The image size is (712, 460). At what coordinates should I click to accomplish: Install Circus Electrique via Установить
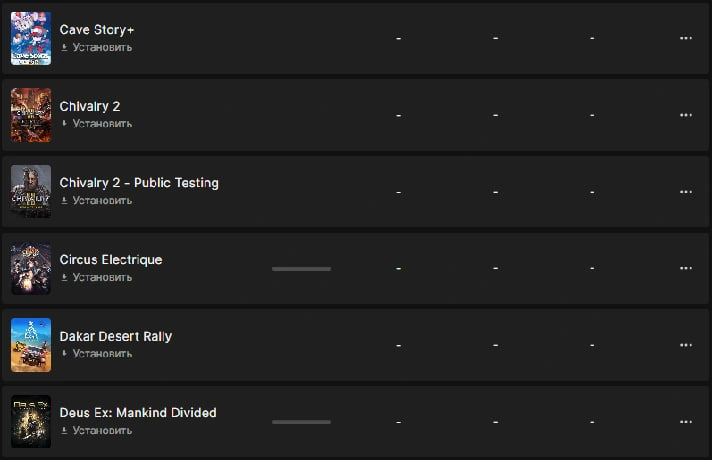tap(101, 277)
